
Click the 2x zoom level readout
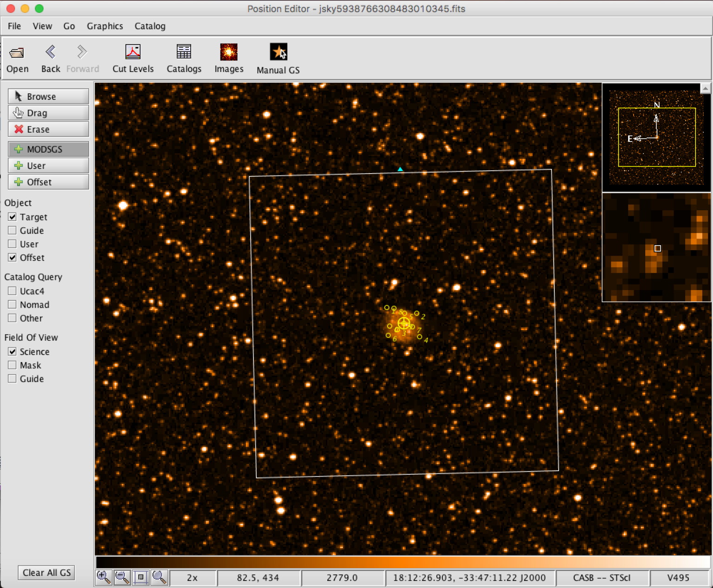[192, 578]
